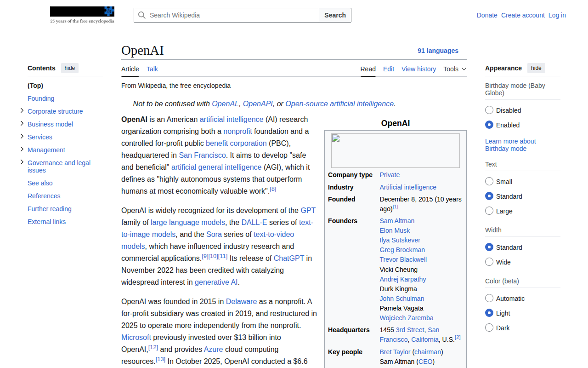Viewport: 588px width, 368px height.
Task: Expand the Business model contents chevron
Action: click(22, 123)
